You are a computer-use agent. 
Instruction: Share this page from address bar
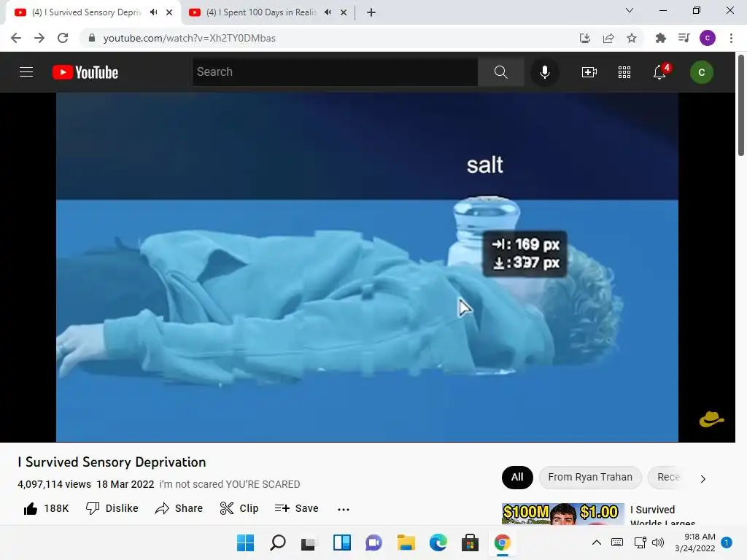pos(608,38)
